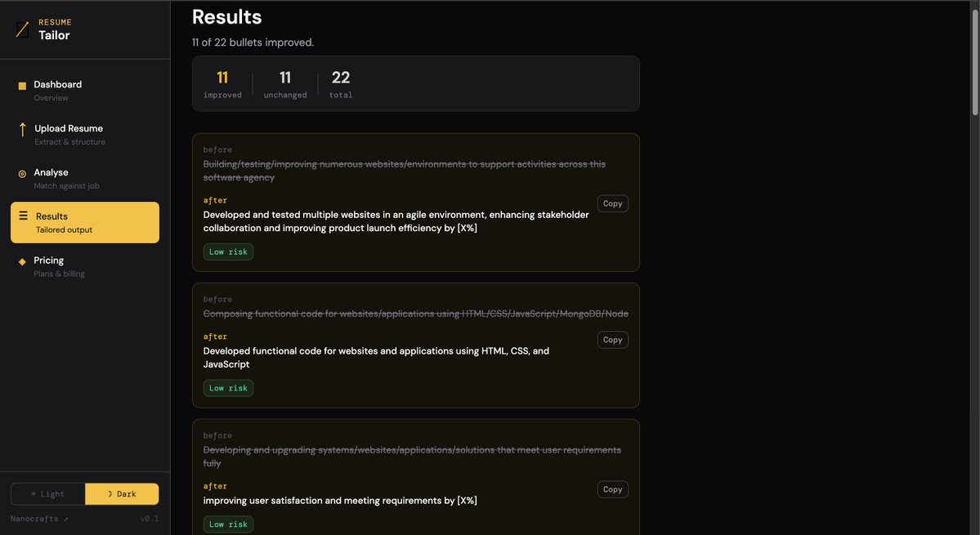This screenshot has width=980, height=535.
Task: Click the Upload Resume arrow icon
Action: [23, 129]
